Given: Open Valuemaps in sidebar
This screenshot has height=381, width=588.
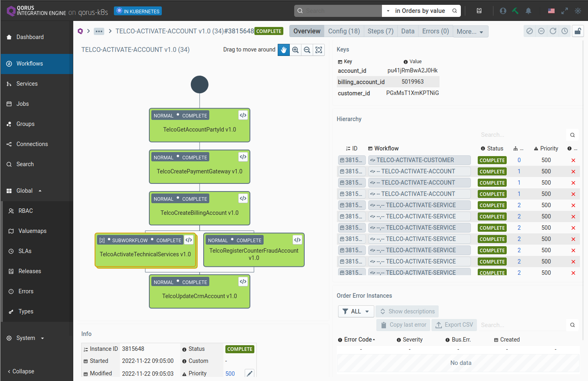Looking at the screenshot, I should pos(38,231).
